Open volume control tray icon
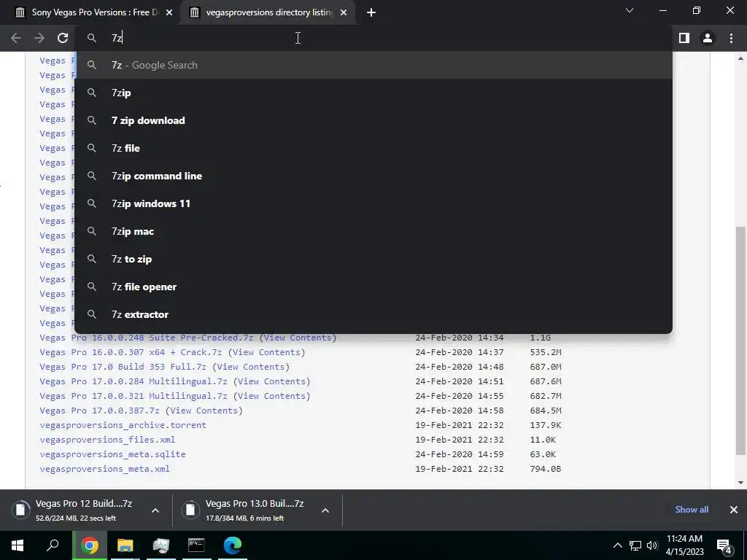 coord(652,545)
